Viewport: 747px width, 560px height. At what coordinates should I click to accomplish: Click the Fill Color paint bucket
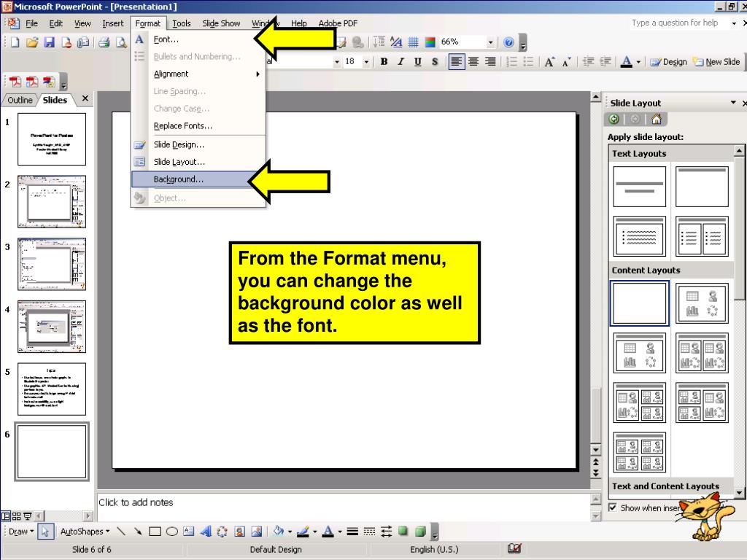click(278, 531)
